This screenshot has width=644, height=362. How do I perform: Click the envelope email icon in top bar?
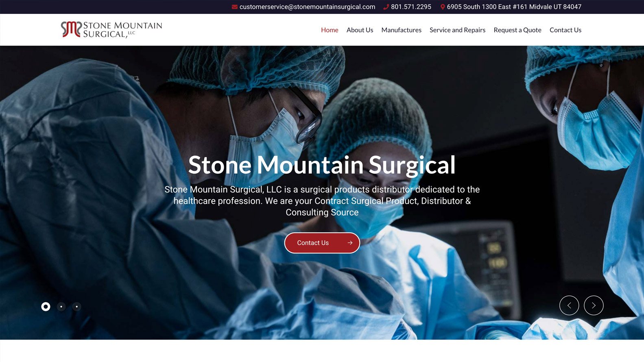click(x=235, y=7)
